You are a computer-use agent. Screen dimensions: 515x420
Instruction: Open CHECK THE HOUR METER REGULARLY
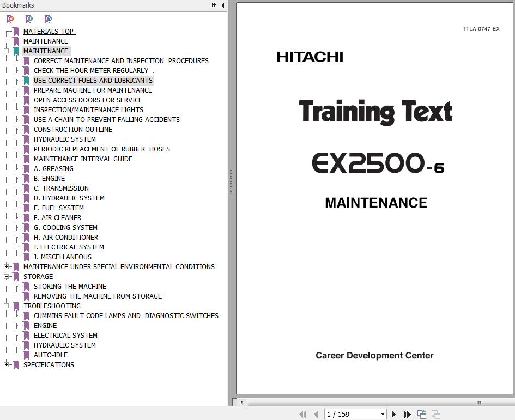coord(94,71)
